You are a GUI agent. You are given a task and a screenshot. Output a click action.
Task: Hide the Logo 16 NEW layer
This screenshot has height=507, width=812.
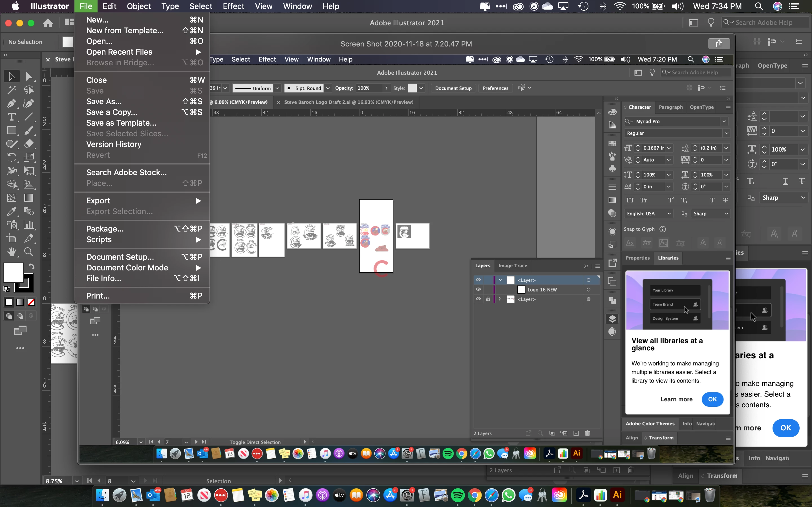coord(478,289)
